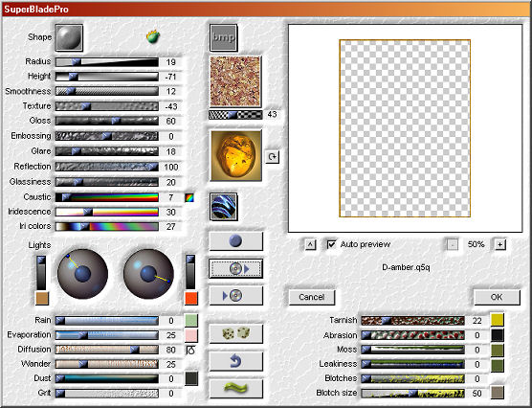Click the left light direction sphere

tap(82, 274)
